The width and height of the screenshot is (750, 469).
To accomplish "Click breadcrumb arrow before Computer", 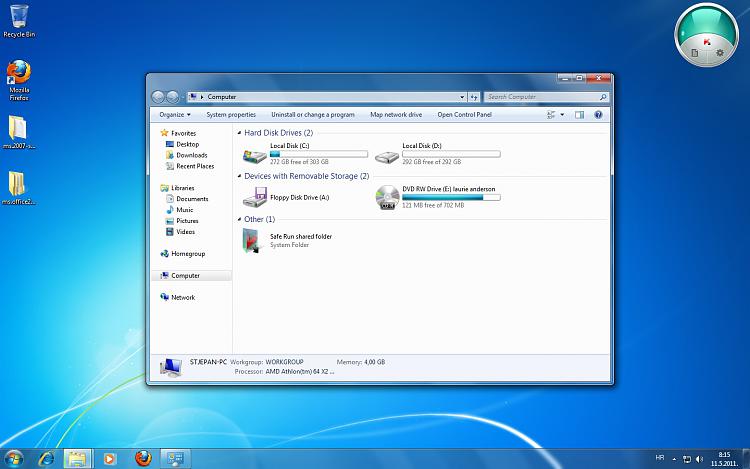I will (202, 97).
